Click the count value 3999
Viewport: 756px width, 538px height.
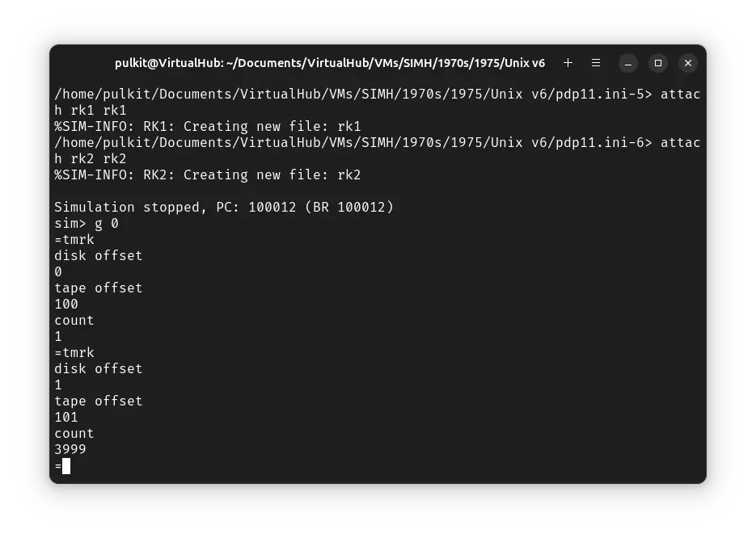[70, 450]
